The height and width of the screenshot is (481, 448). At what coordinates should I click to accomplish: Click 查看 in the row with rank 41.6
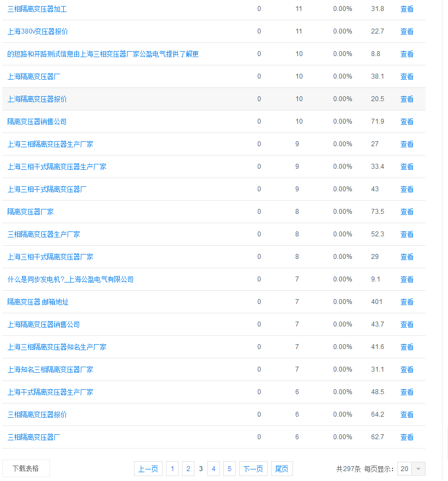point(407,347)
